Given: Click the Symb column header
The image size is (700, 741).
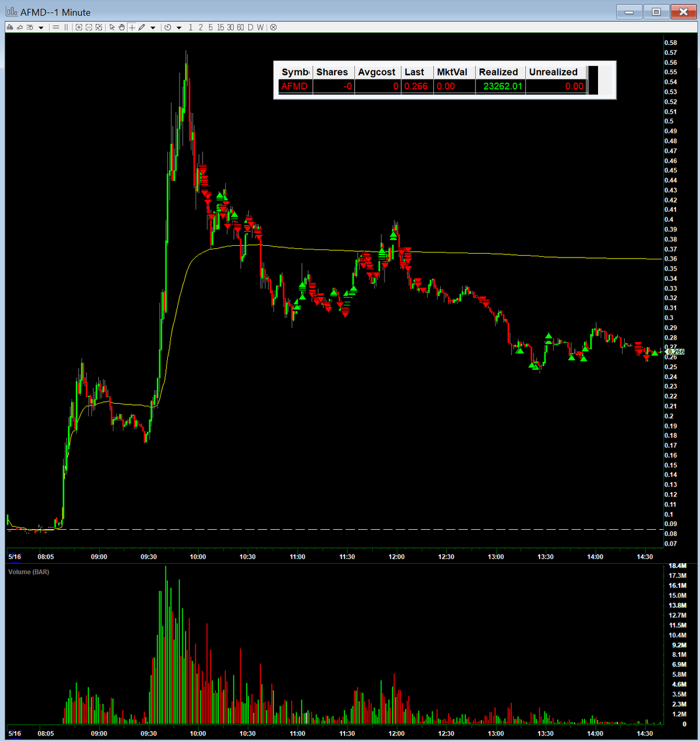Looking at the screenshot, I should (295, 72).
